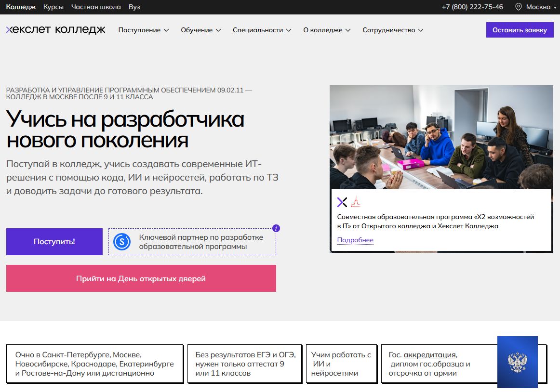Click the Без результатов ЕГЭ и ОГЭ card
560x392 pixels.
[x=245, y=364]
